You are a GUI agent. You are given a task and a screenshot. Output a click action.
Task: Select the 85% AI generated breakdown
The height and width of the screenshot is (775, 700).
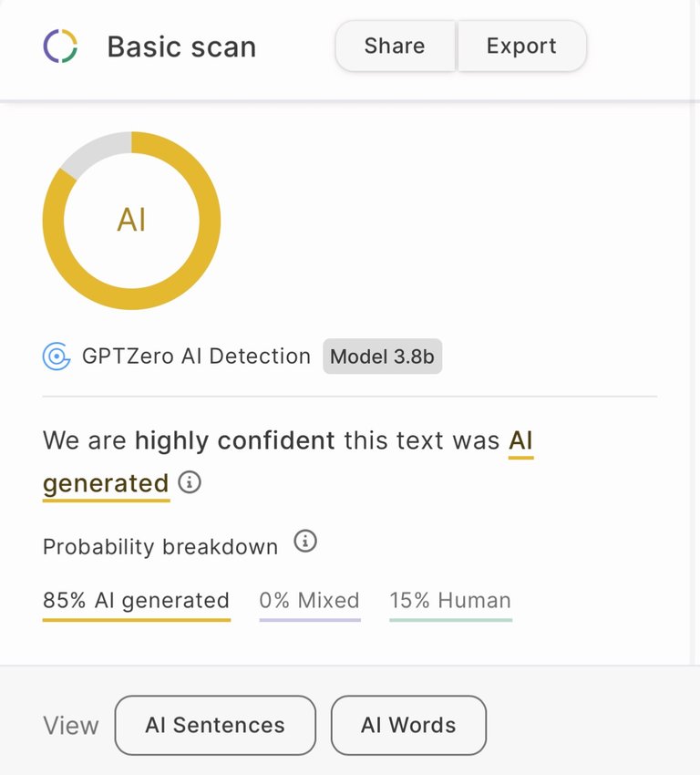point(136,601)
